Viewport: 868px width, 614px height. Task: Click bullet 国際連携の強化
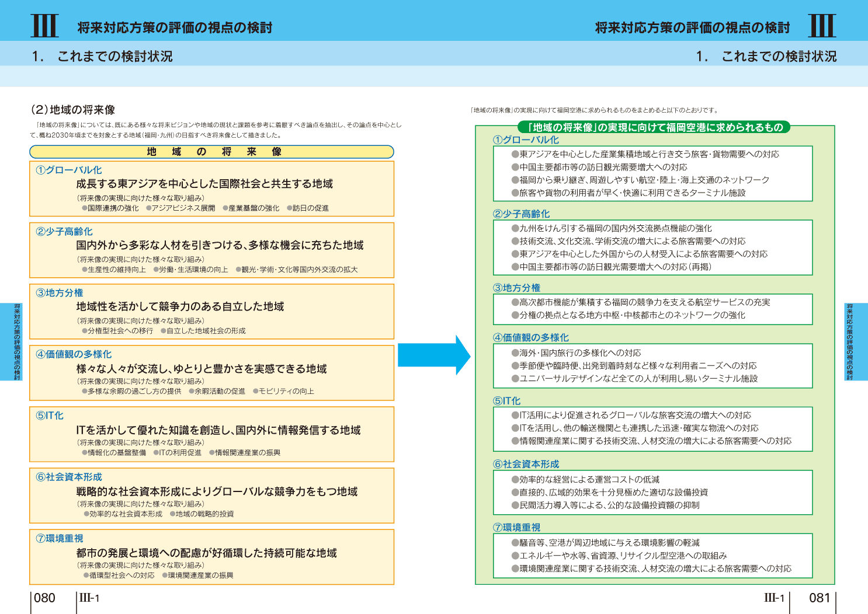110,208
